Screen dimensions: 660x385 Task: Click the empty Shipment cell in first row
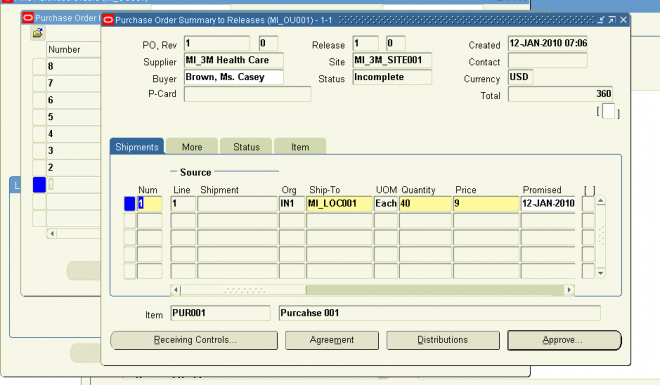pos(237,204)
